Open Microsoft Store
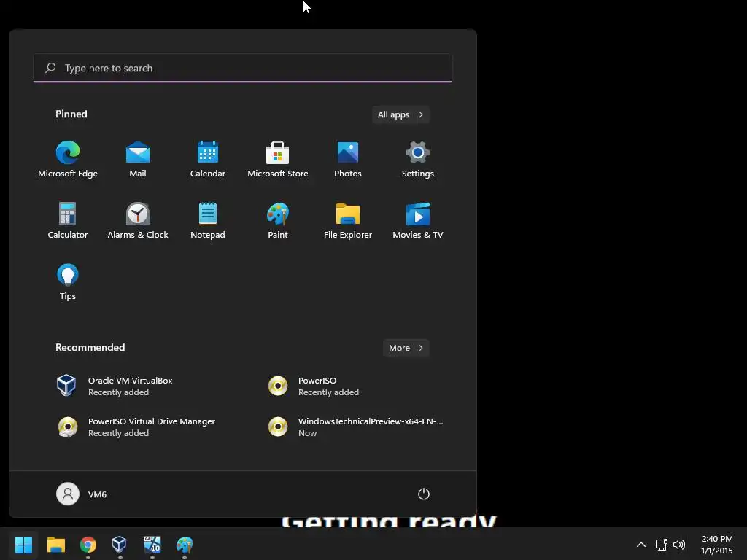Viewport: 747px width, 560px height. [278, 160]
